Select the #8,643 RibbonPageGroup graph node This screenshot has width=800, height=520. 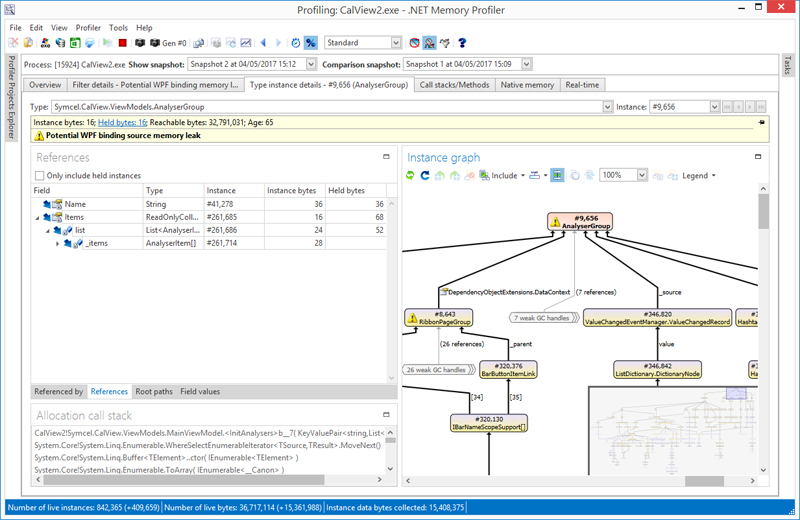point(438,318)
